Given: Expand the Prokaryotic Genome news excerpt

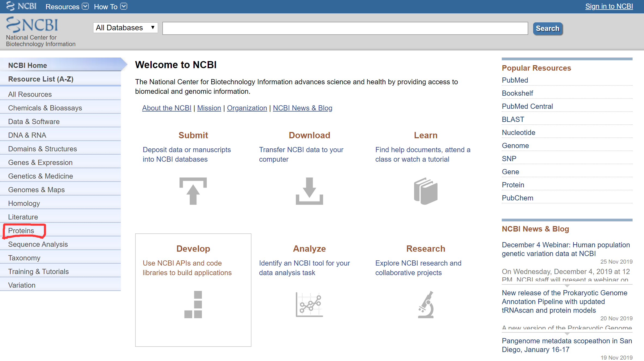Looking at the screenshot, I should [567, 333].
